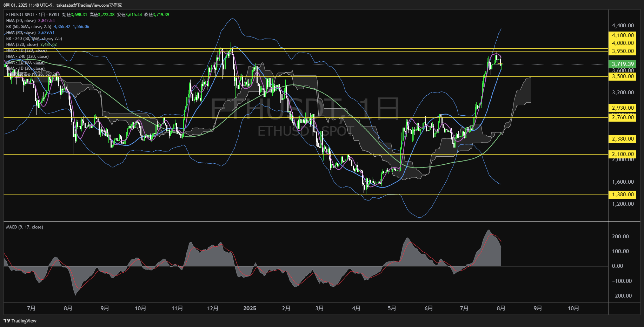
Task: Click the HMA 320 value 2,481.62
Action: tap(48, 45)
